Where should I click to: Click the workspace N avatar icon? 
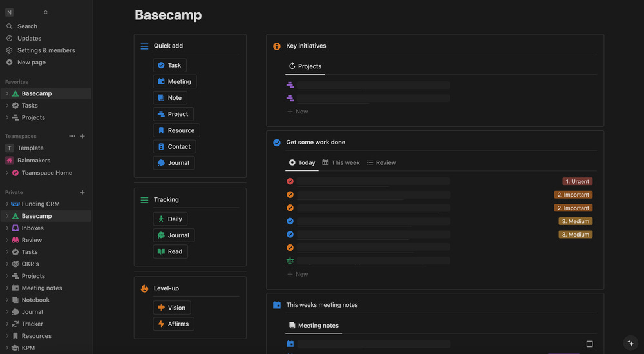[x=9, y=12]
